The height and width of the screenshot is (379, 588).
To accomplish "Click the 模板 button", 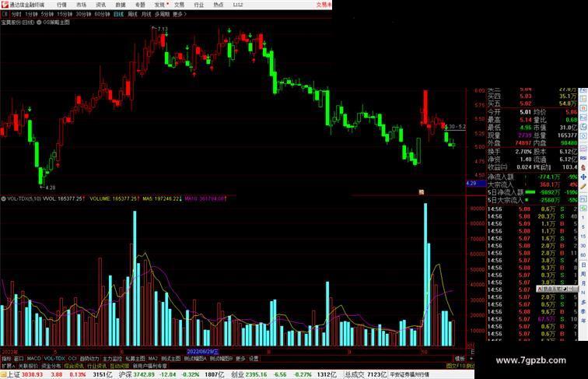I will [460, 359].
